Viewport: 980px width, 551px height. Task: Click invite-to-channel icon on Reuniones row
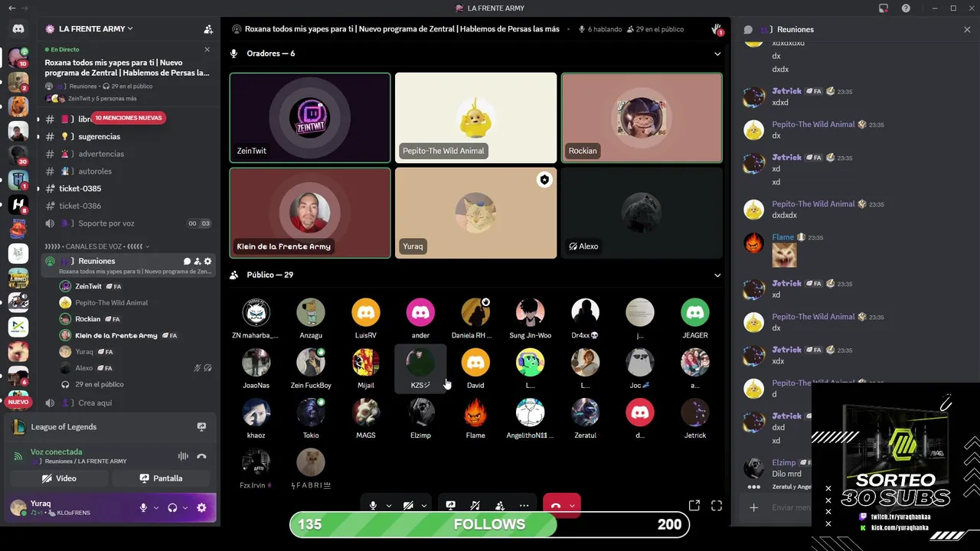click(x=197, y=262)
